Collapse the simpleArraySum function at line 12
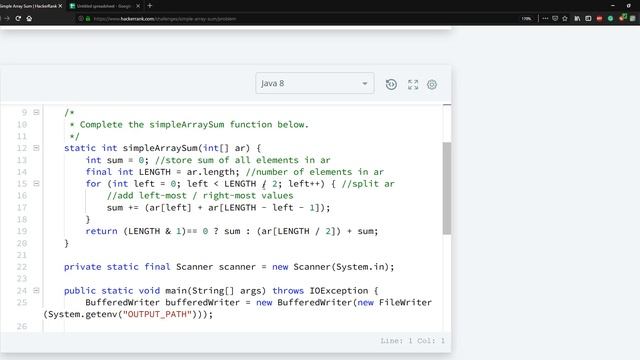Image resolution: width=640 pixels, height=360 pixels. pyautogui.click(x=36, y=148)
